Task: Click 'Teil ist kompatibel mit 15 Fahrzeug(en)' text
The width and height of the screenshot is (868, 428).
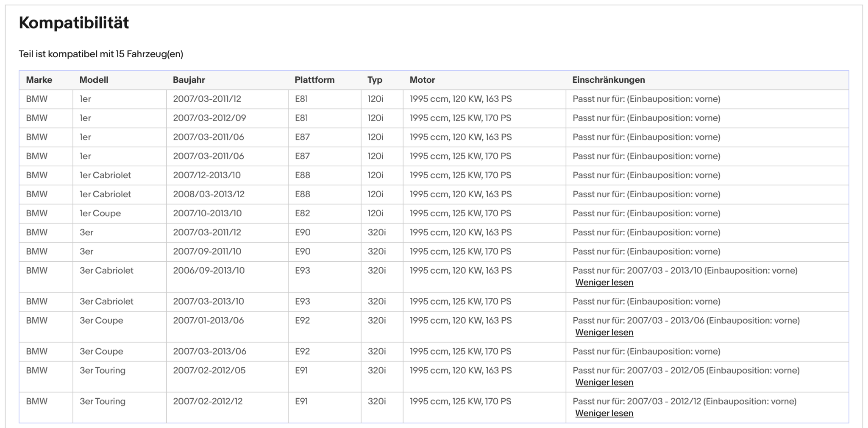Action: point(101,54)
